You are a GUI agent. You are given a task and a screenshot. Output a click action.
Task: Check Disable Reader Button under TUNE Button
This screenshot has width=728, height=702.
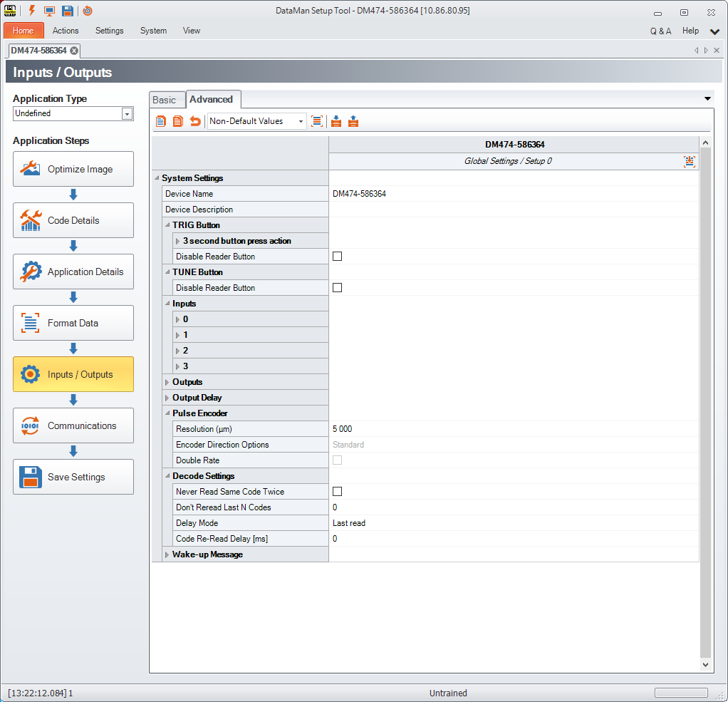tap(338, 288)
